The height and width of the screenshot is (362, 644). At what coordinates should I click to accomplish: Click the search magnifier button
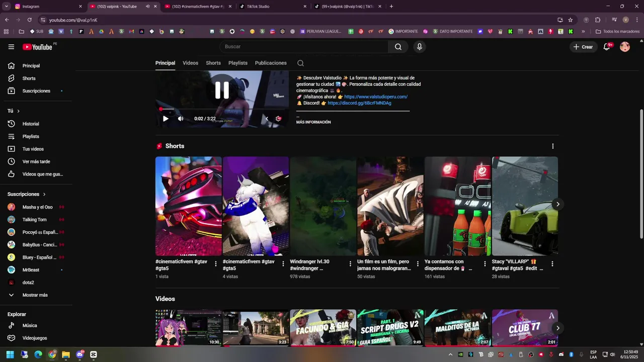pos(398,47)
